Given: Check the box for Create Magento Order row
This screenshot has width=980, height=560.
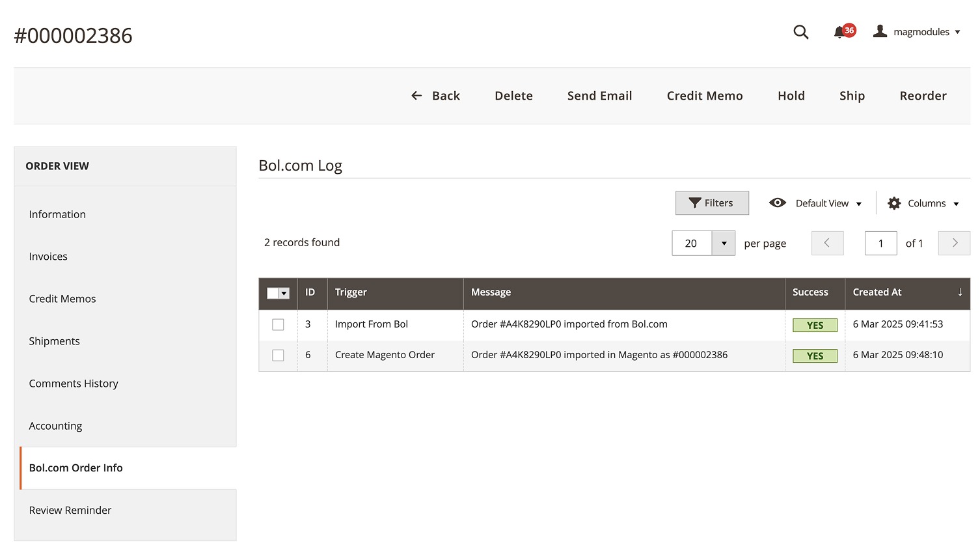Looking at the screenshot, I should pyautogui.click(x=278, y=355).
